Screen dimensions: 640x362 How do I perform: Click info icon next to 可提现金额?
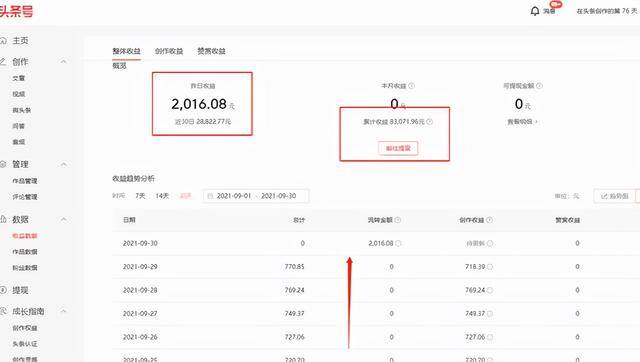pos(539,86)
